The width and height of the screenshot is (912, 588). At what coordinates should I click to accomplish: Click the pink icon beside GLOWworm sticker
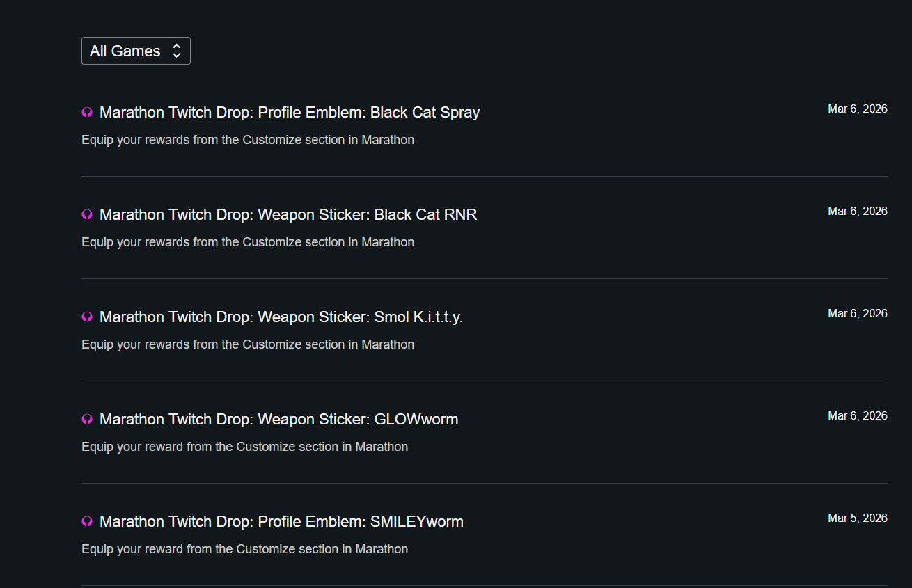[87, 420]
